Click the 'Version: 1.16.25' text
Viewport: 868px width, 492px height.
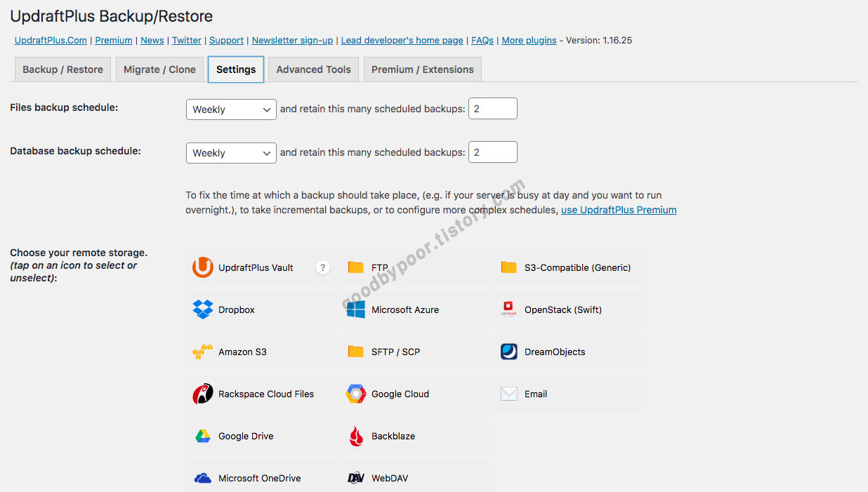click(x=599, y=40)
